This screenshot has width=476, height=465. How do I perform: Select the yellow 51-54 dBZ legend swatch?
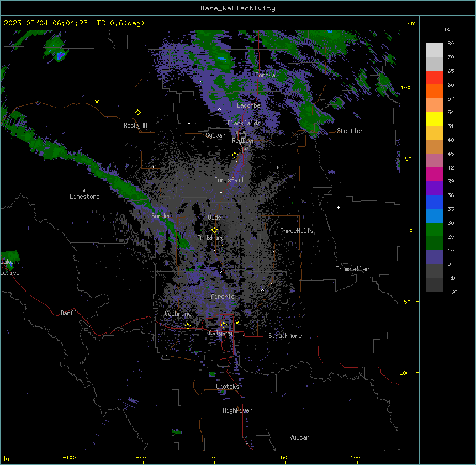434,119
